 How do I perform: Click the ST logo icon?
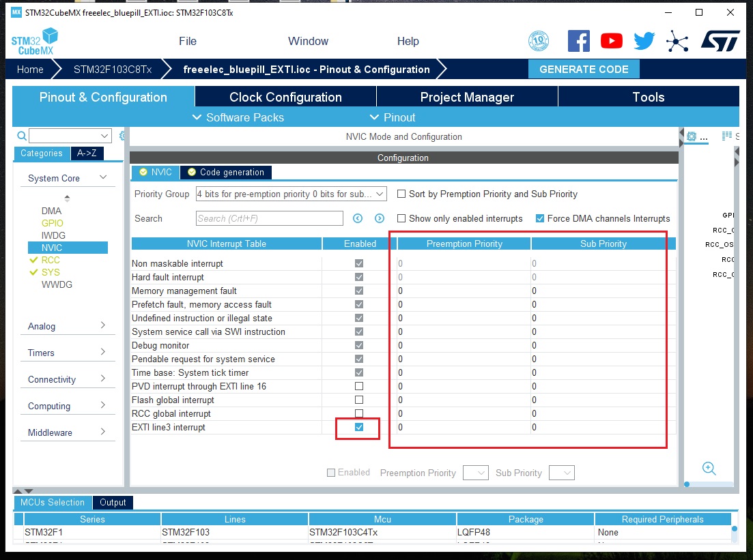pyautogui.click(x=720, y=42)
